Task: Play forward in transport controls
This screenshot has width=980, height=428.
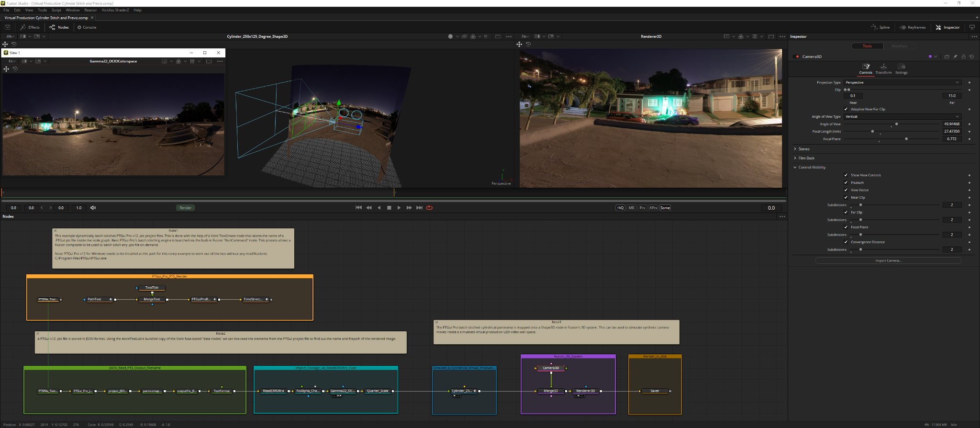Action: click(399, 208)
